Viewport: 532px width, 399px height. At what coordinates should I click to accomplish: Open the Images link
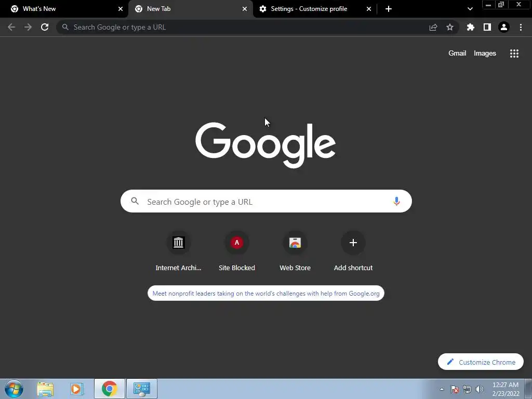[x=485, y=54]
